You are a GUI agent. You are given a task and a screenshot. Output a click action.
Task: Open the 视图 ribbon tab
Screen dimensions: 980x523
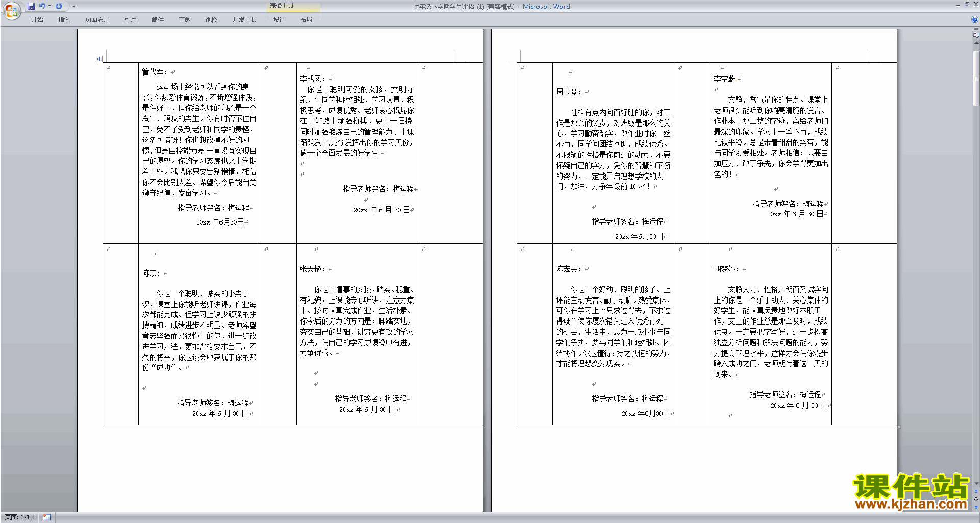212,19
